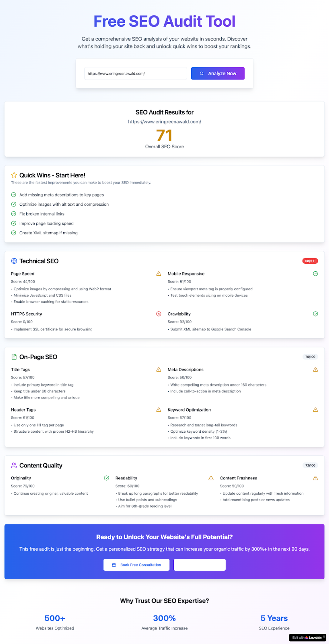This screenshot has height=644, width=329.
Task: Click the check icon beside Fix broken internal links
Action: tap(14, 214)
